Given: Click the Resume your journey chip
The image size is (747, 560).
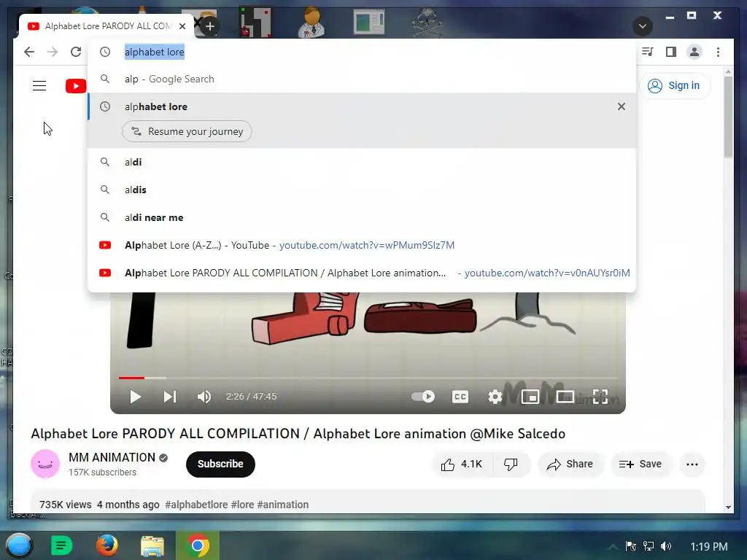Looking at the screenshot, I should pyautogui.click(x=187, y=131).
